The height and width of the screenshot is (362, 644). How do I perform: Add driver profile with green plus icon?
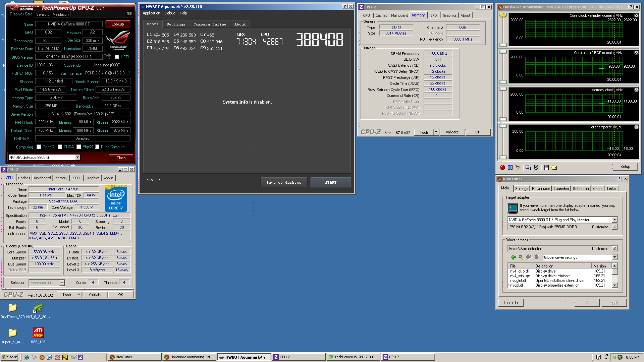pos(513,257)
